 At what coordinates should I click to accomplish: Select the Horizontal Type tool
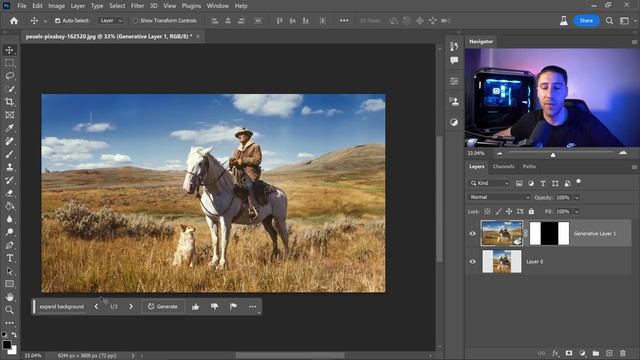9,258
